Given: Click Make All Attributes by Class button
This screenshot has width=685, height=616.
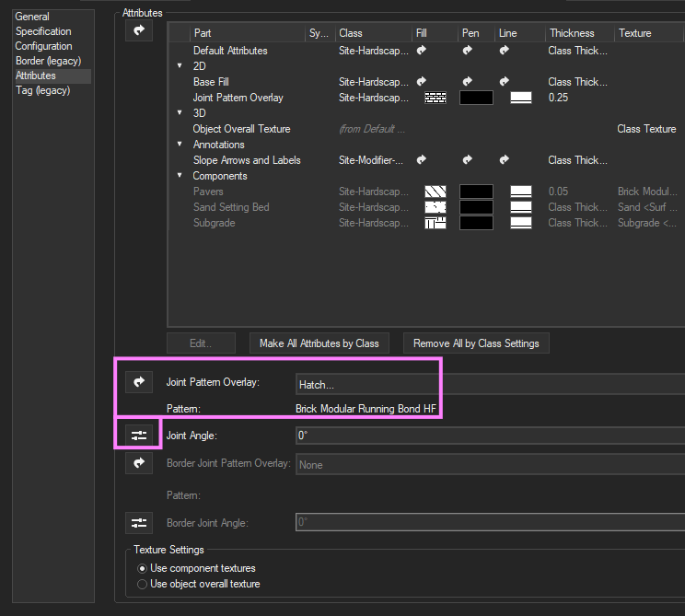Looking at the screenshot, I should pos(319,343).
